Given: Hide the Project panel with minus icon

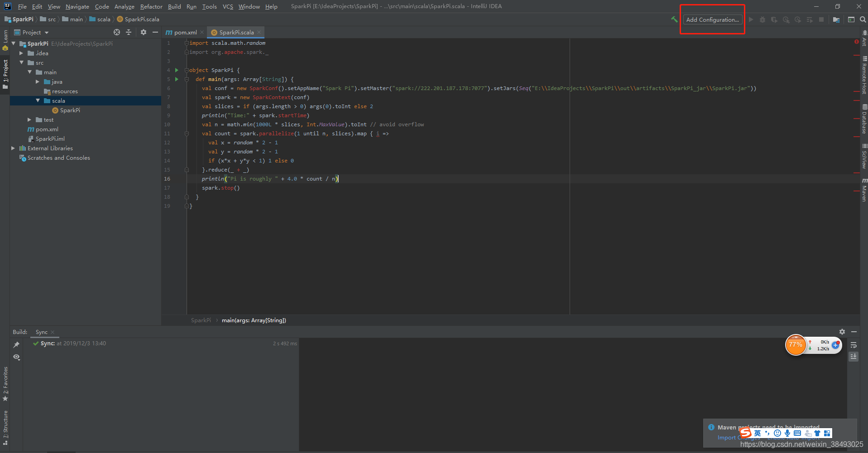Looking at the screenshot, I should click(x=155, y=32).
